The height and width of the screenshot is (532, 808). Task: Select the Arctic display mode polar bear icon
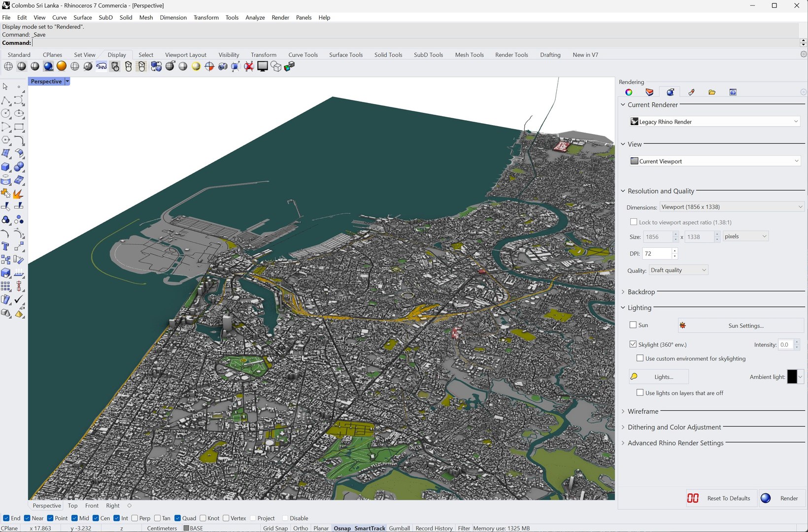click(101, 66)
